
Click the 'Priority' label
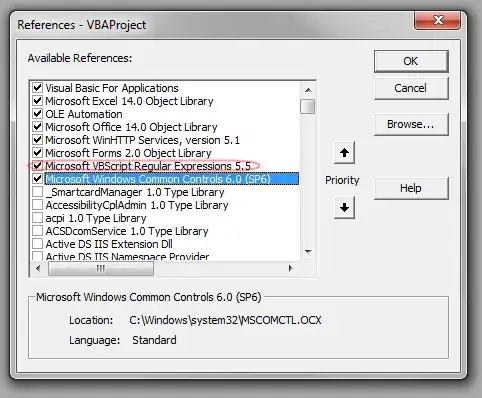pyautogui.click(x=342, y=180)
